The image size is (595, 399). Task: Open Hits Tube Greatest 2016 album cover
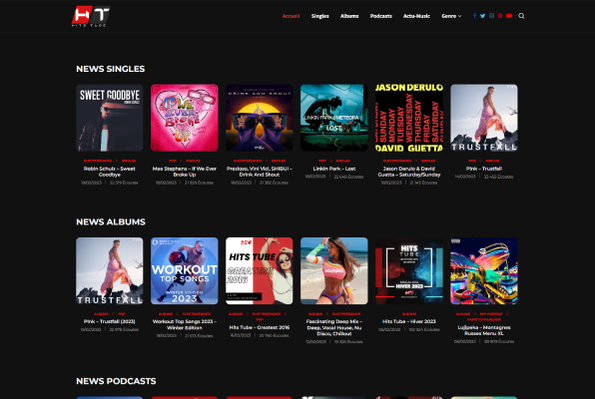tap(259, 271)
